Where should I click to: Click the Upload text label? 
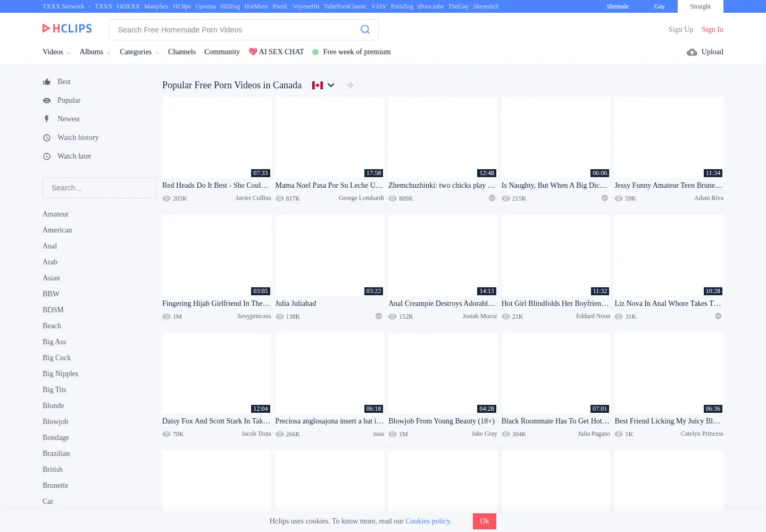tap(712, 52)
